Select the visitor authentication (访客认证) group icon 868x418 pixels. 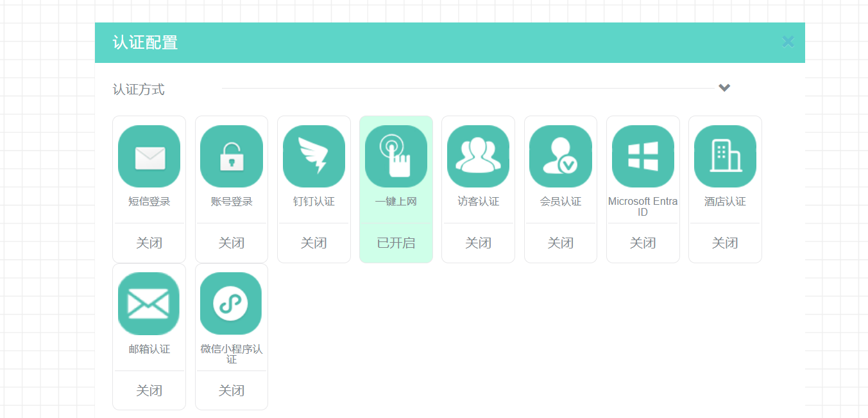[478, 157]
